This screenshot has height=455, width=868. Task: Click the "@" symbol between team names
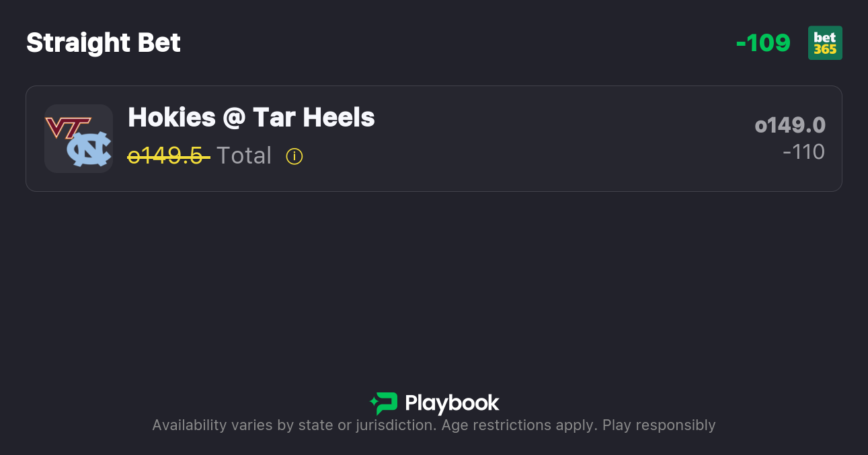[233, 118]
